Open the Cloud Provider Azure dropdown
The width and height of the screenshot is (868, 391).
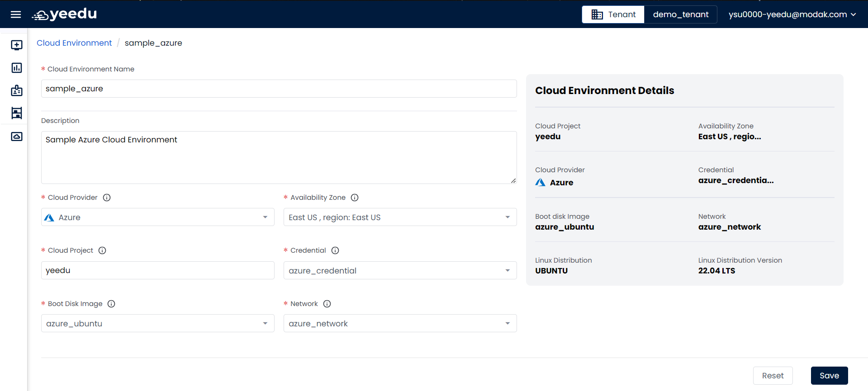[x=158, y=217]
